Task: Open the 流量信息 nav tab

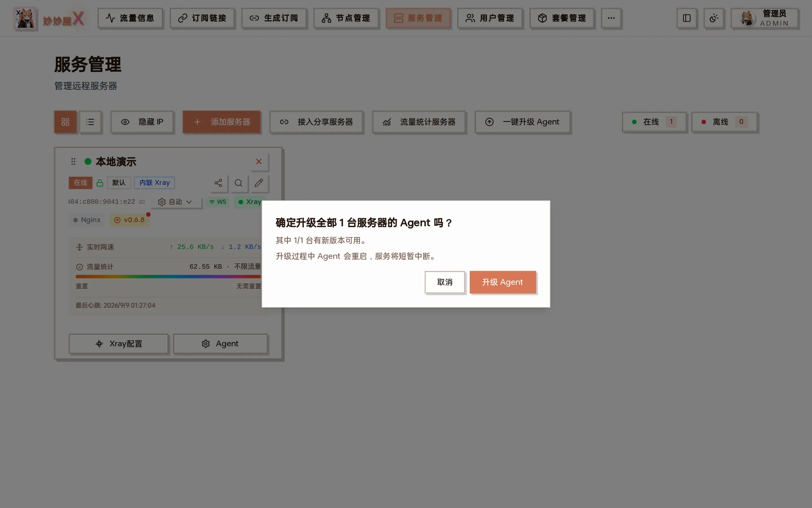Action: tap(130, 18)
